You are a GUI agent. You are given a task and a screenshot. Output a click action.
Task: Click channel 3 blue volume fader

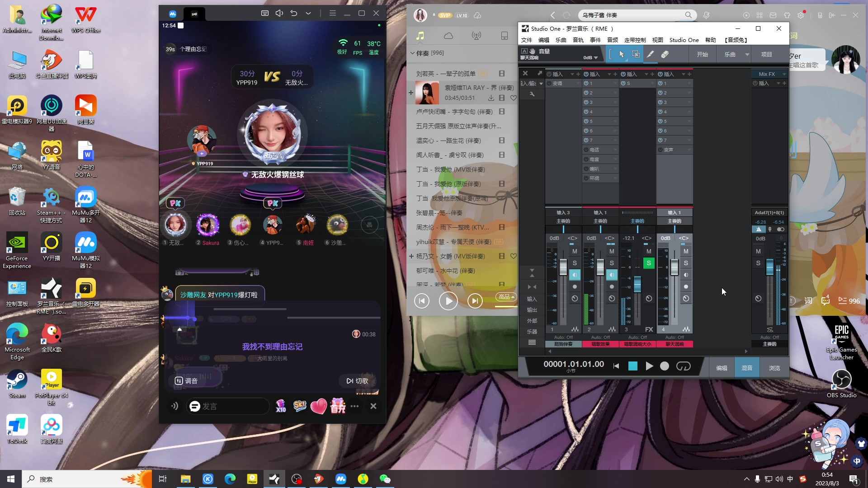pyautogui.click(x=637, y=284)
